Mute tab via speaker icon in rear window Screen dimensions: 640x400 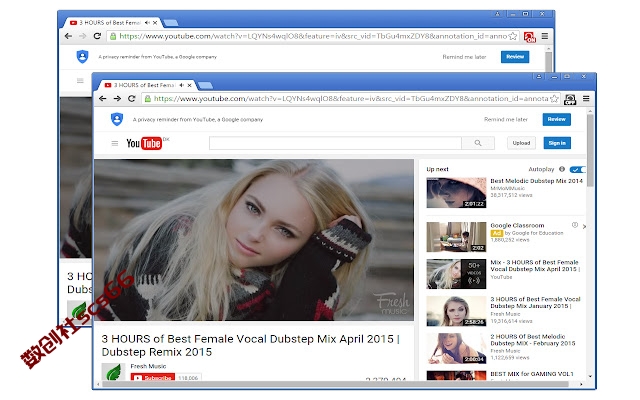(147, 23)
